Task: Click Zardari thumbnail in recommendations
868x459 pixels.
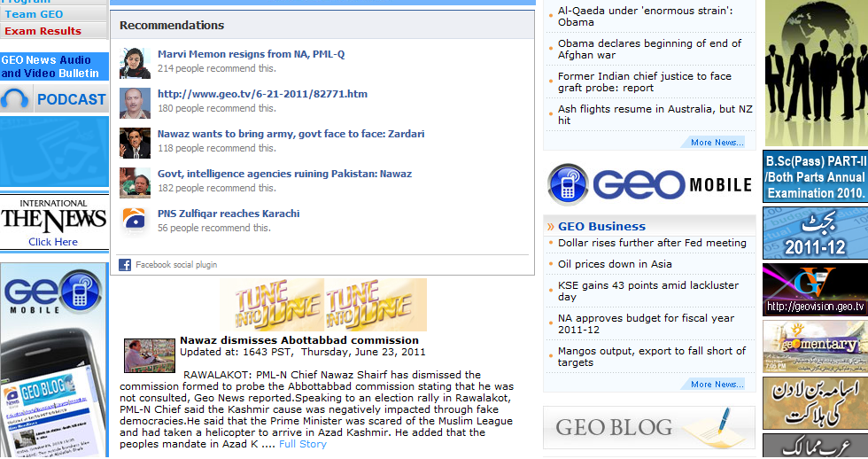Action: 135,143
